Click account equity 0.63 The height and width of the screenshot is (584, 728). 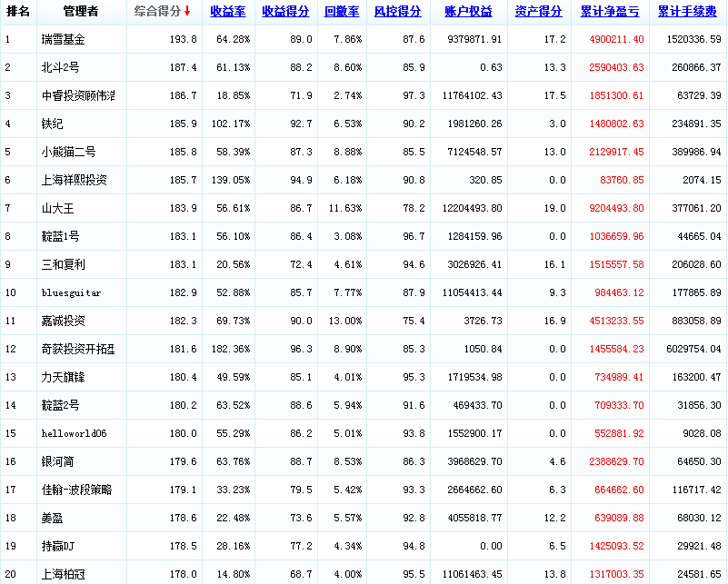coord(491,67)
